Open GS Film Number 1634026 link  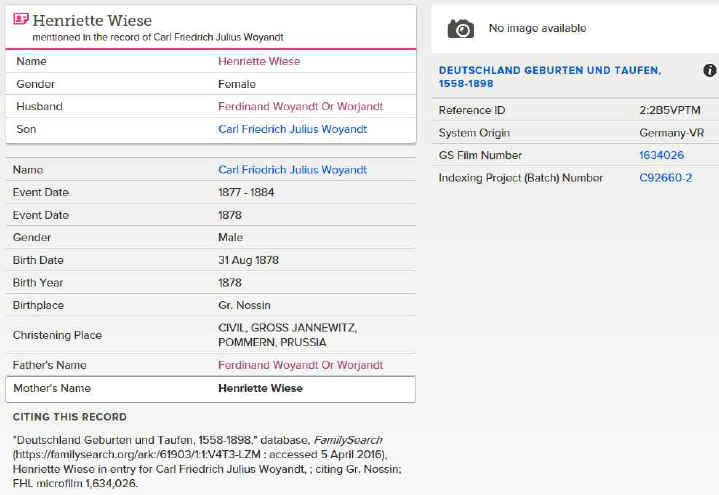tap(661, 155)
